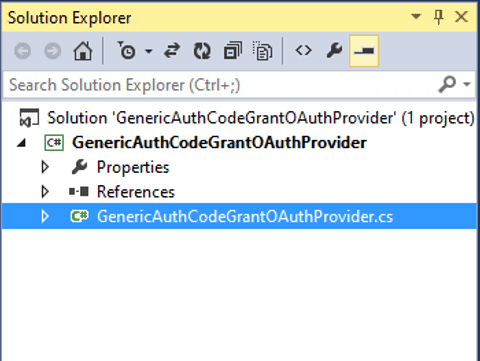Select the Solution 'GenericAuthCodeGrantOAuthProvider' item
480x361 pixels.
[247, 118]
